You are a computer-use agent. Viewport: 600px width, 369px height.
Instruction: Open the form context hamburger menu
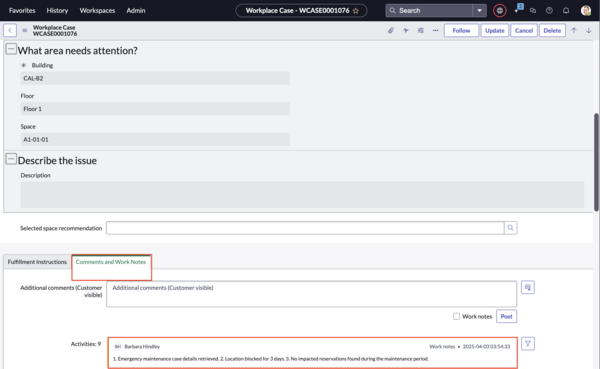[x=25, y=30]
